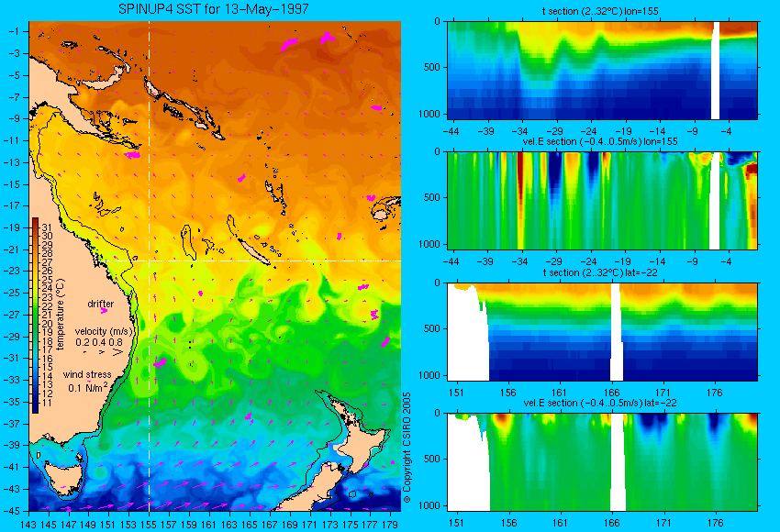Click the "wind stress" legend label
Image resolution: width=780 pixels, height=532 pixels.
[87, 374]
